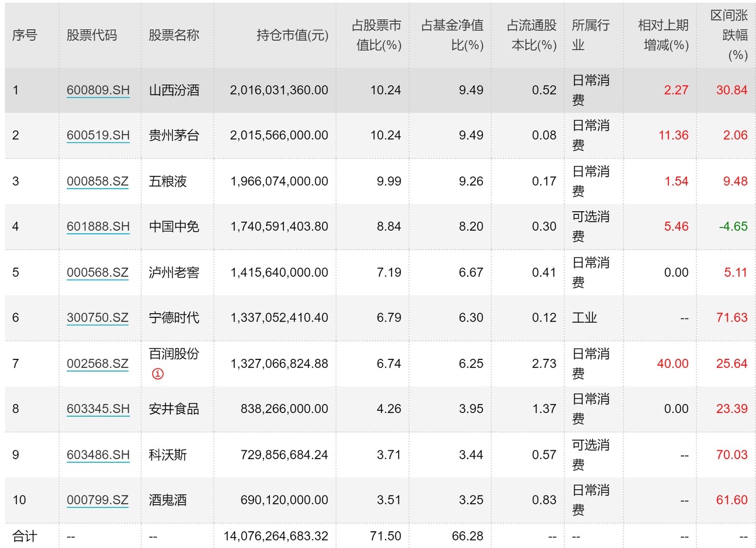Viewport: 756px width, 548px height.
Task: Click the 合计 total row label
Action: click(x=25, y=536)
